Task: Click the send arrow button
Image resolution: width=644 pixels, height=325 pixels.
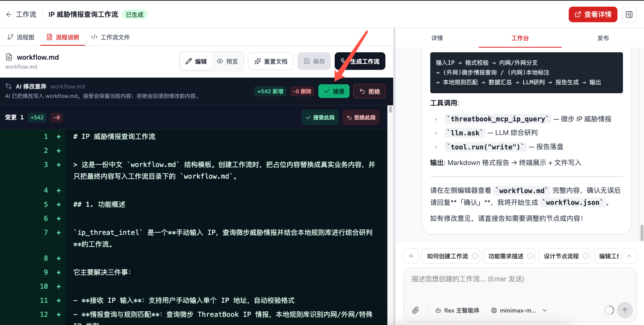Action: [625, 310]
